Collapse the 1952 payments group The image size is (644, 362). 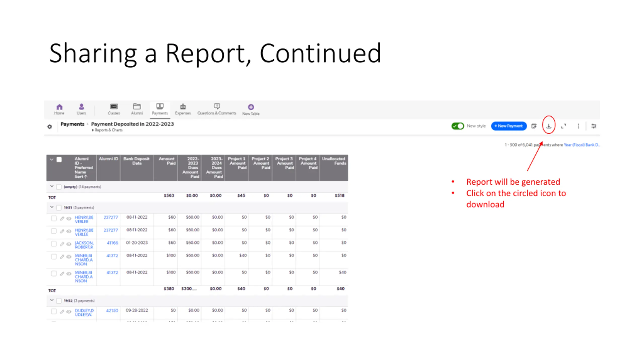point(52,300)
